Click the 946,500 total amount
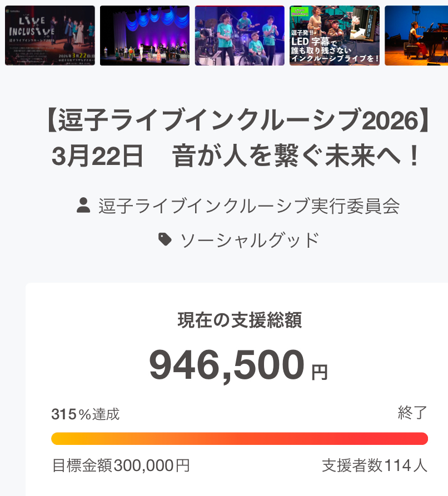Viewport: 448px width, 496px height. click(x=227, y=366)
